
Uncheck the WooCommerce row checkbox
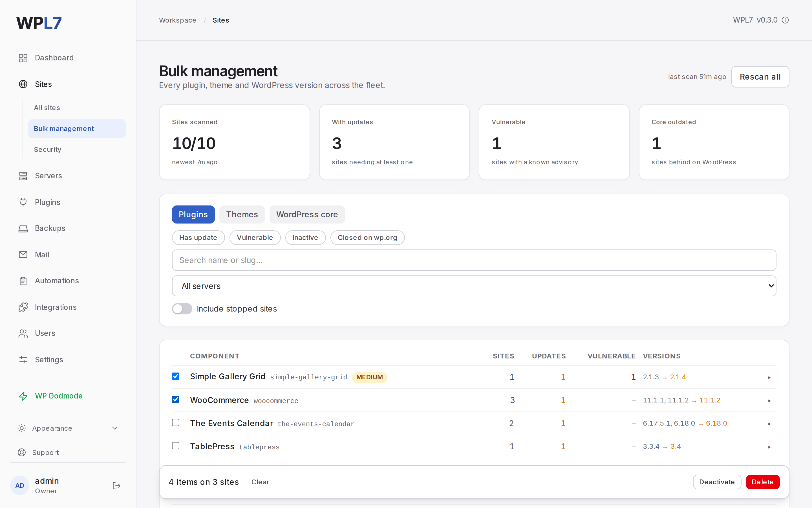pyautogui.click(x=175, y=399)
